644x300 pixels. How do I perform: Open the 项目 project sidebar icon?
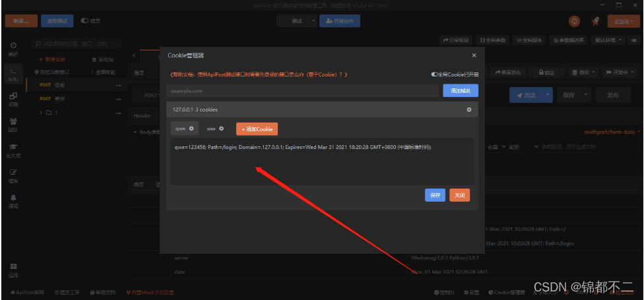[13, 100]
